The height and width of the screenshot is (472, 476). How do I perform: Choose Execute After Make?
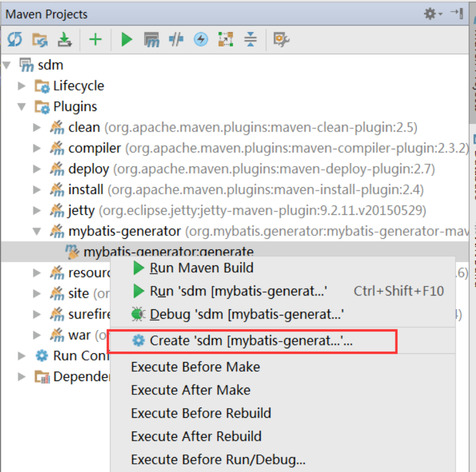[x=283, y=390]
